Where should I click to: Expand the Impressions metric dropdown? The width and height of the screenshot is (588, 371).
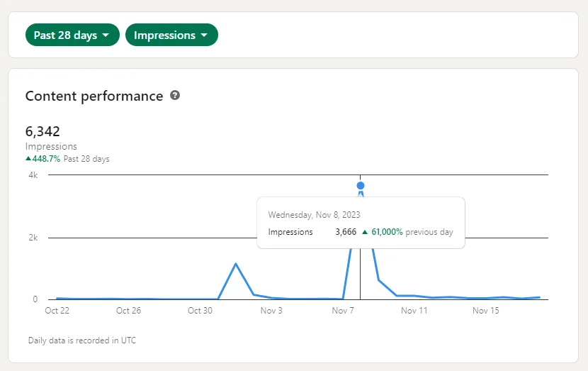[171, 35]
